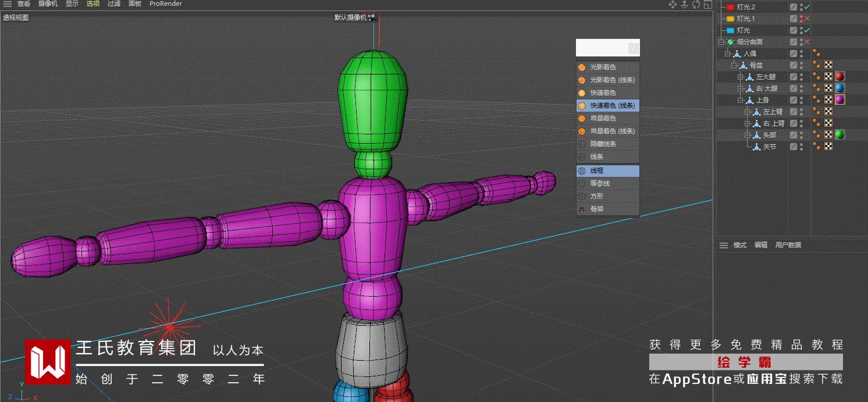Open the 摄像机 viewport menu

click(48, 3)
